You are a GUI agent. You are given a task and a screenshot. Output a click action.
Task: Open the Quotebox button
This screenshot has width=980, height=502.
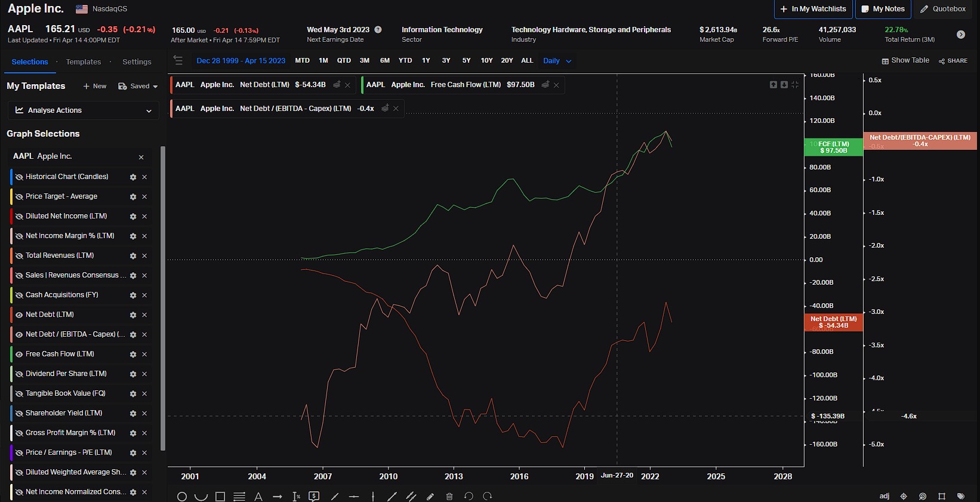(x=943, y=9)
